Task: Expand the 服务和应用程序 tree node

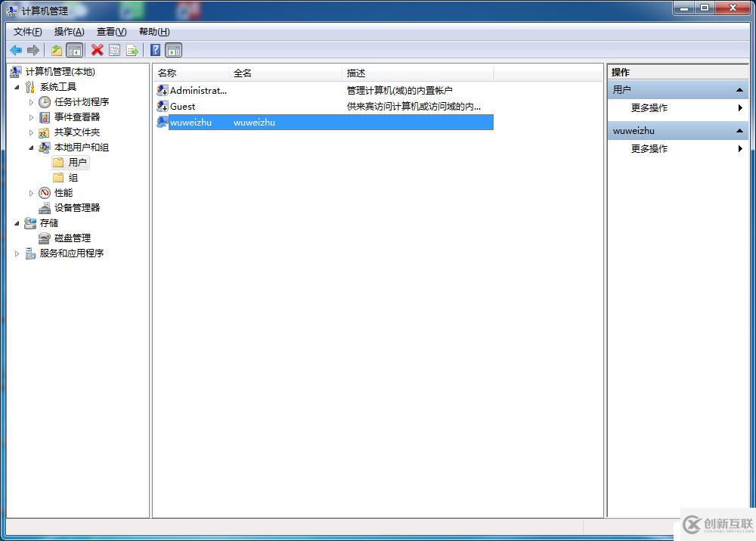Action: (17, 253)
